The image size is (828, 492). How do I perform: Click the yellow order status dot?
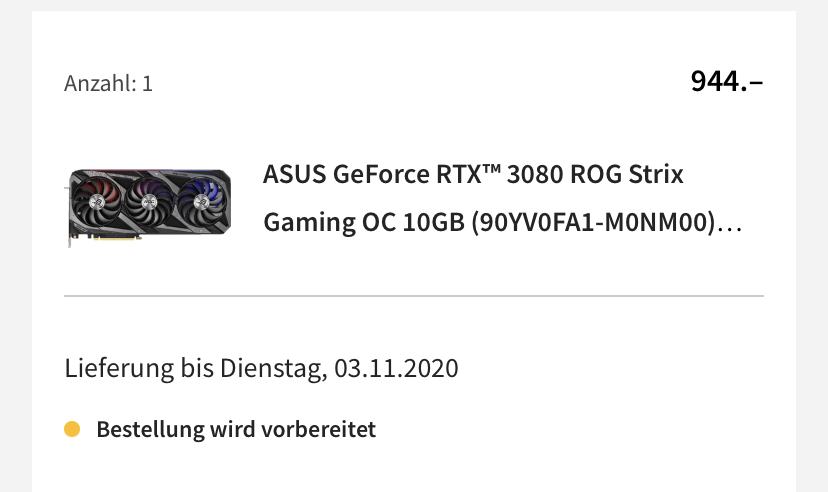pos(72,430)
